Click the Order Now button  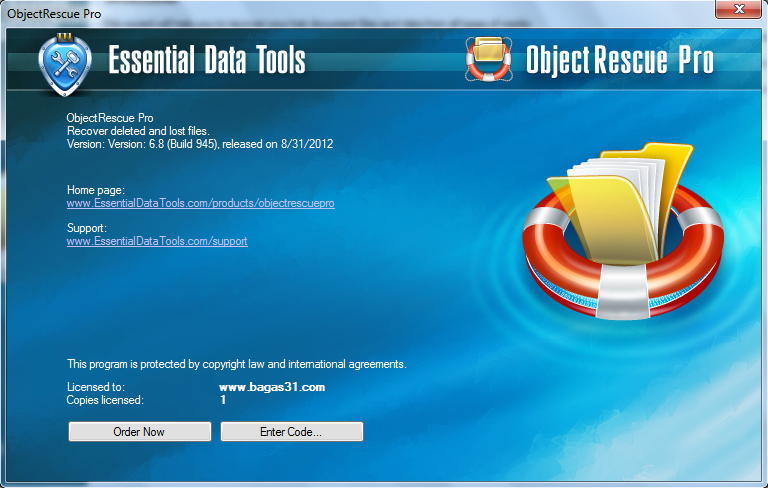coord(140,432)
